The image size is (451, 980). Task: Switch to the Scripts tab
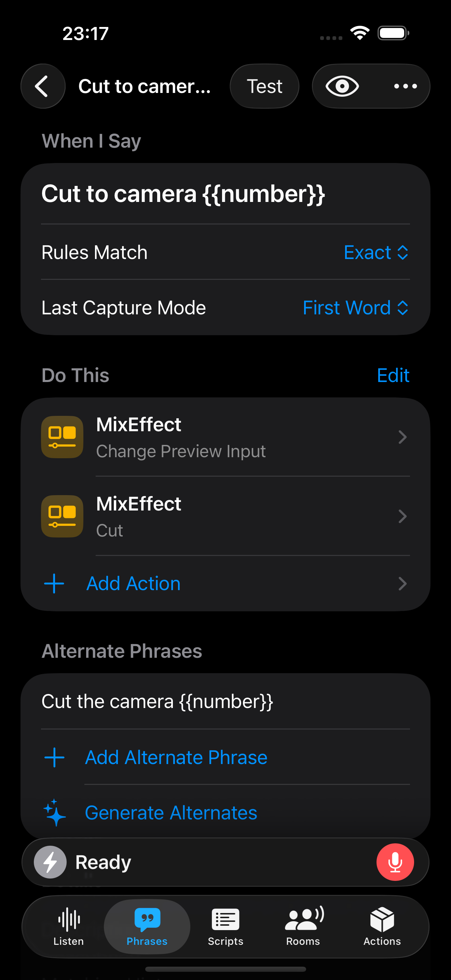[x=225, y=927]
